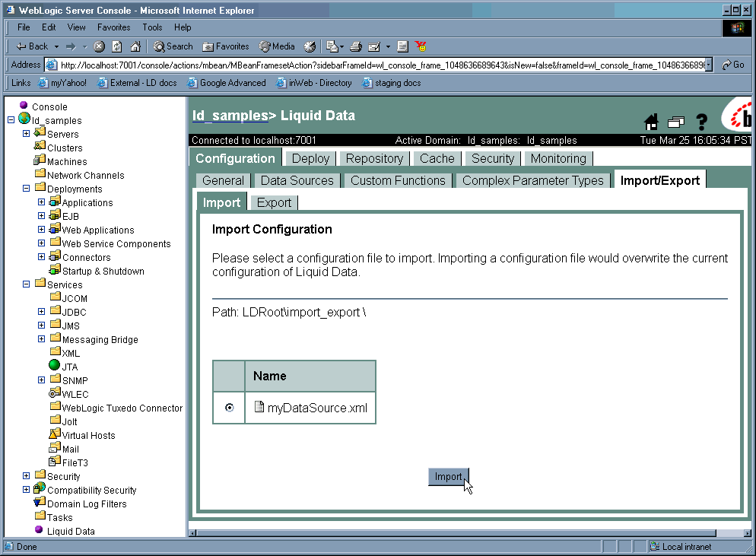Click the WLEC icon in tree
756x556 pixels.
pyautogui.click(x=55, y=392)
